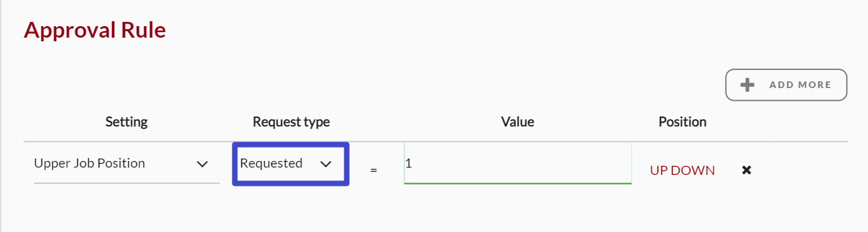This screenshot has width=868, height=232.
Task: Click the green underline of the Value field
Action: 518,183
